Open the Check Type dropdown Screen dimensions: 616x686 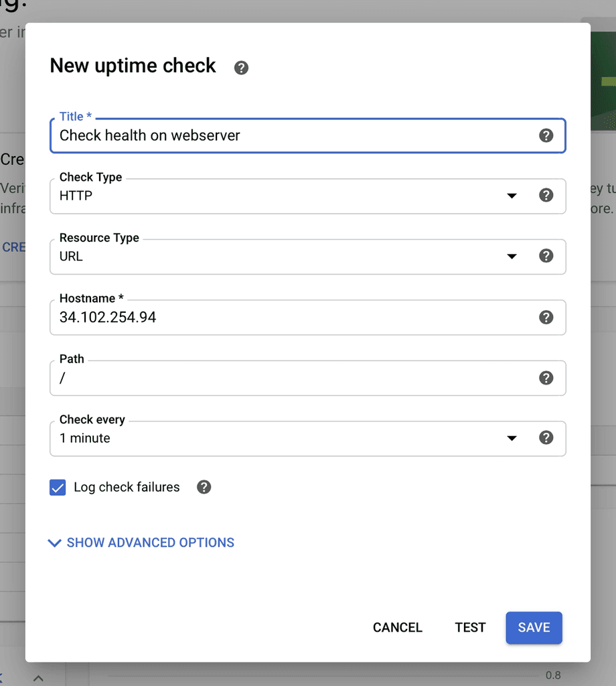point(512,196)
